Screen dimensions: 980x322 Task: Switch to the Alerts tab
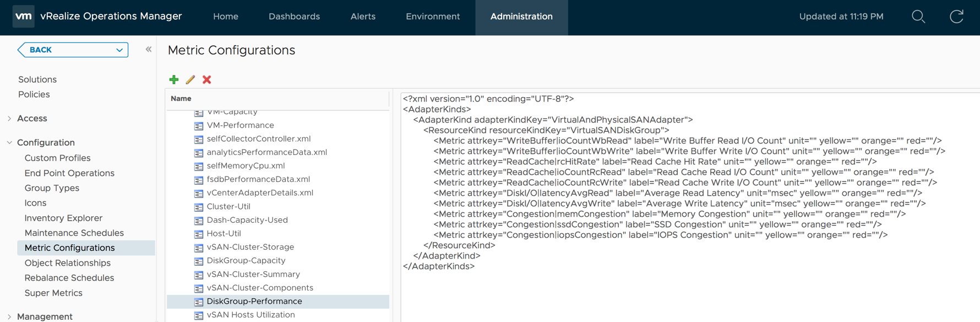click(x=363, y=17)
